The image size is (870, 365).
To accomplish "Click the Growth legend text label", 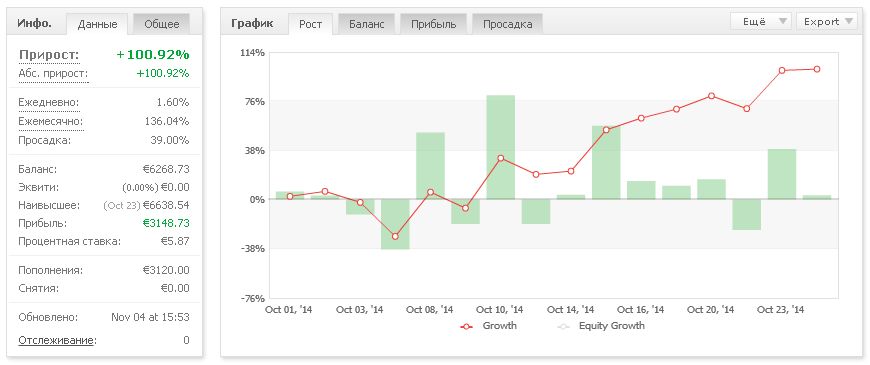I will tap(499, 326).
